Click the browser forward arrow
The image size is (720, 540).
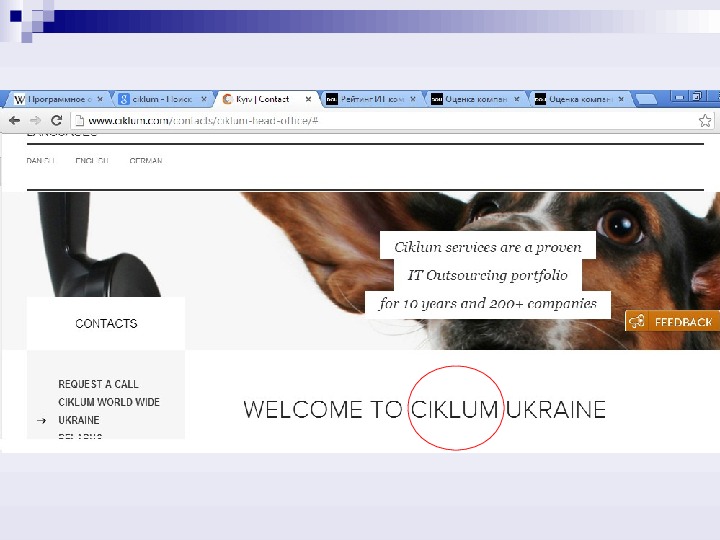coord(35,121)
